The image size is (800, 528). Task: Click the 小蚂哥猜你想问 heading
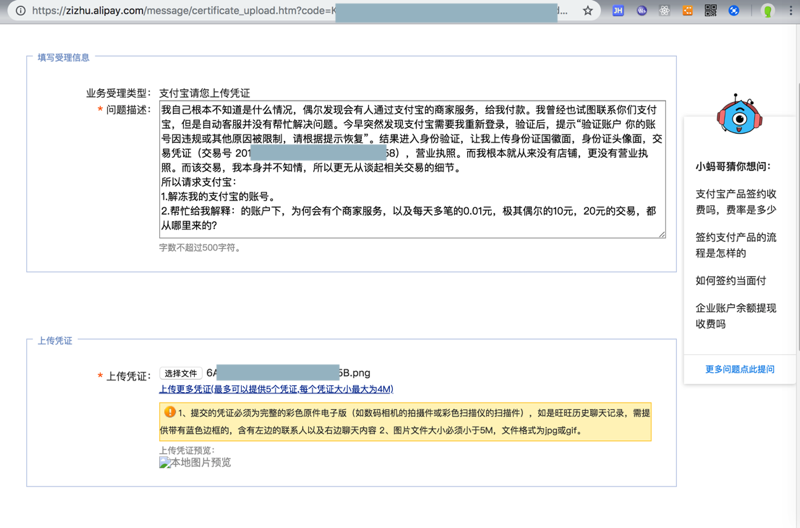pyautogui.click(x=733, y=166)
